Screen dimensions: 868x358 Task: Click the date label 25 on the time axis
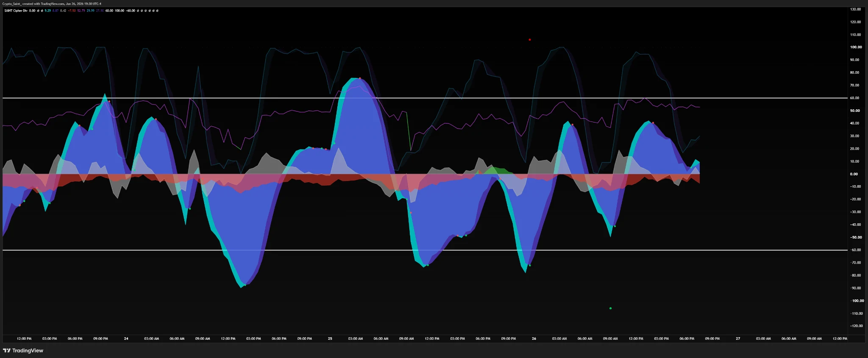pyautogui.click(x=330, y=339)
